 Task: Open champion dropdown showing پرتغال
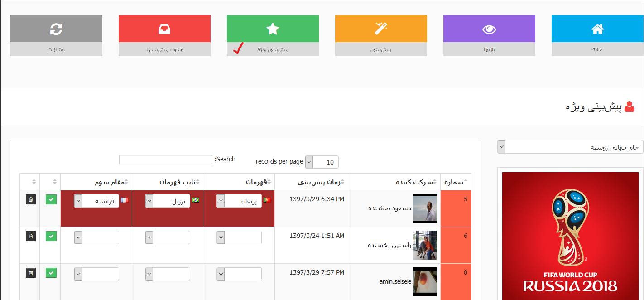[239, 201]
